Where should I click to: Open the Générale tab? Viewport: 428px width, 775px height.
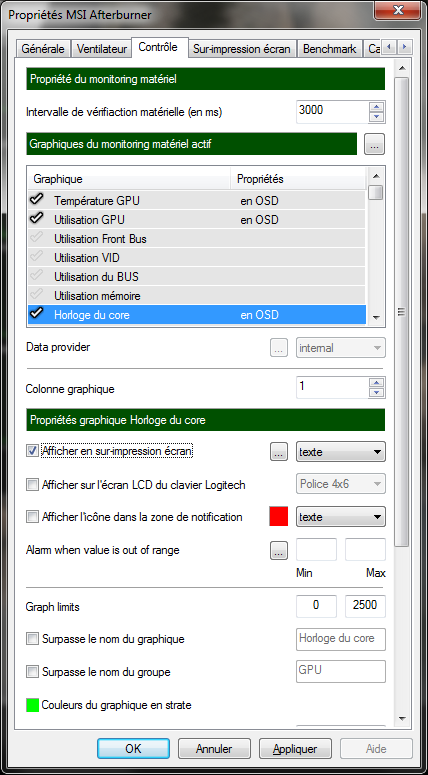pyautogui.click(x=43, y=49)
